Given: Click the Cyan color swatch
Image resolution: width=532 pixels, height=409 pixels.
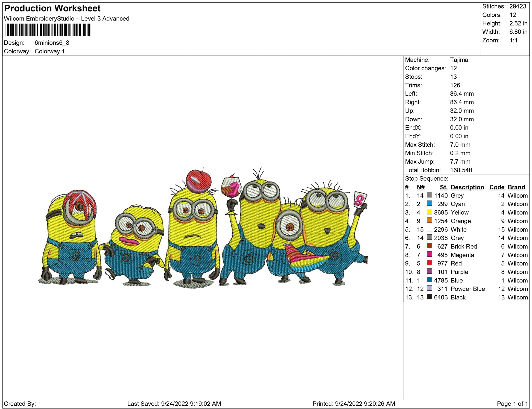Looking at the screenshot, I should (x=429, y=204).
